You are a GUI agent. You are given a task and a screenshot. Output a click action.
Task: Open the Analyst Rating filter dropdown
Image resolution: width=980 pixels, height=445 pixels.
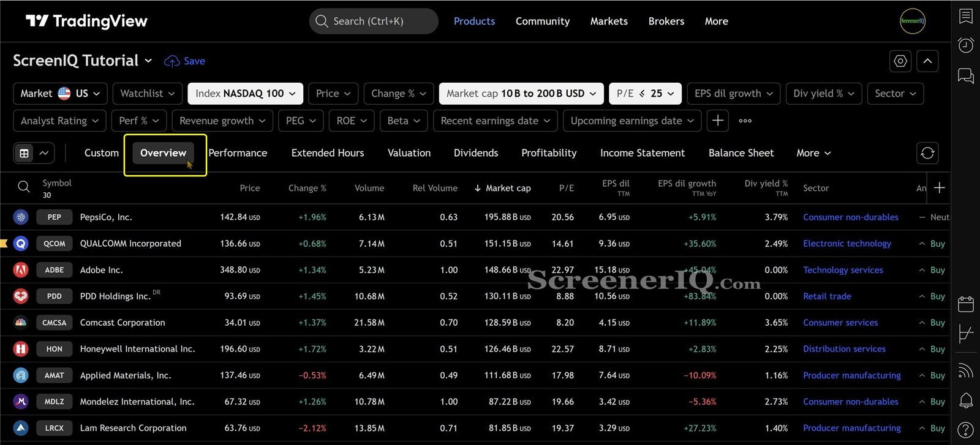[59, 121]
